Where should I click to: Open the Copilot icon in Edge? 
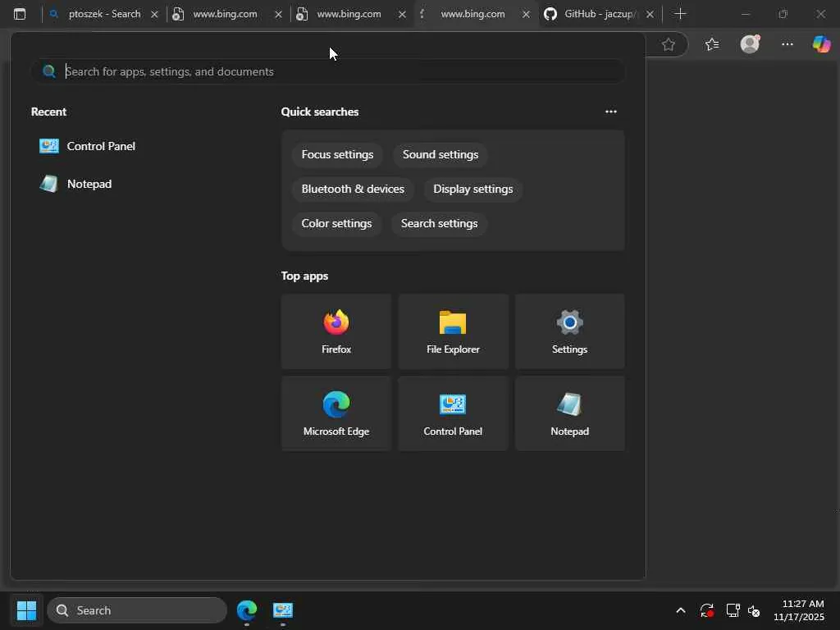821,44
